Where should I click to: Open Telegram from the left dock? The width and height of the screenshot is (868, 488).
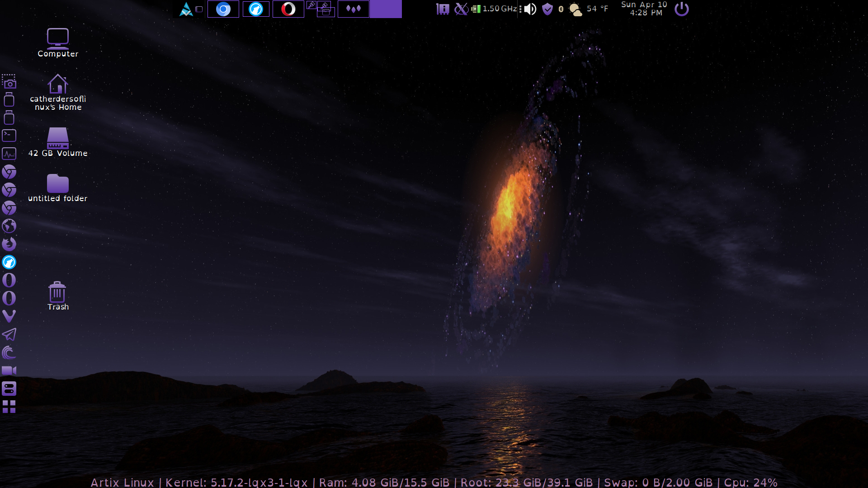pyautogui.click(x=9, y=334)
